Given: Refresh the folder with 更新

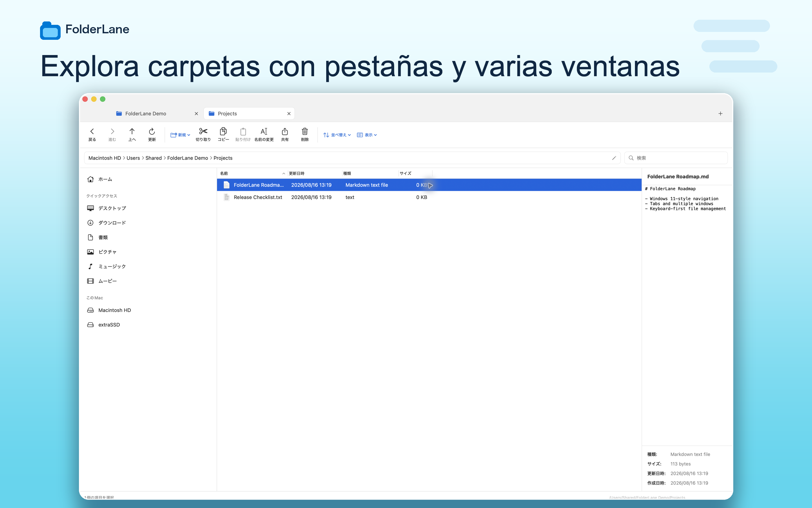Looking at the screenshot, I should click(x=152, y=134).
